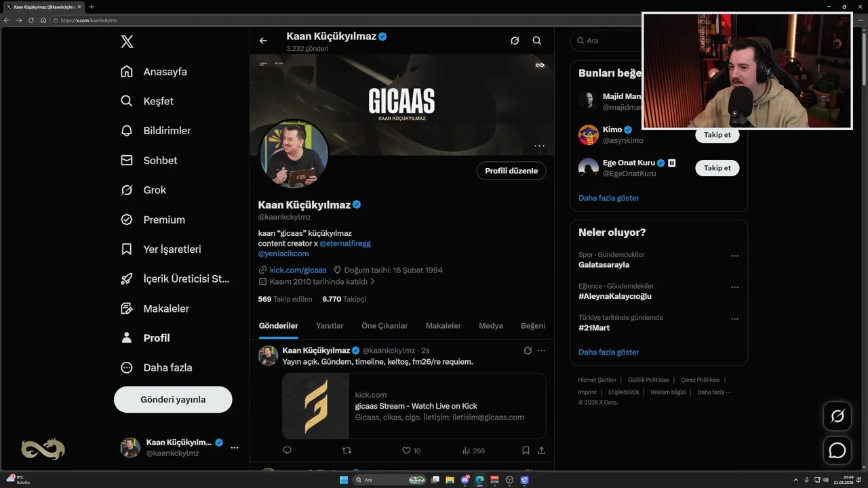Switch to the Medya tab

(x=491, y=326)
